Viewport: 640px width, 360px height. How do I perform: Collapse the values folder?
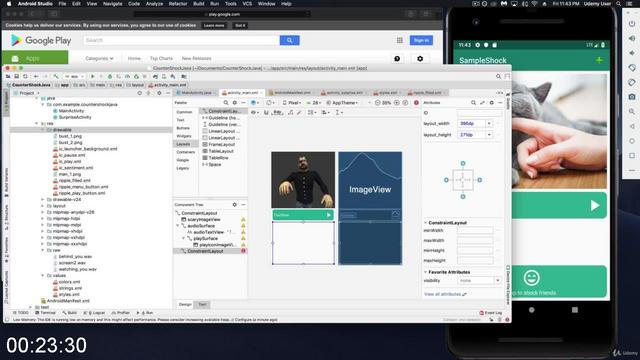pyautogui.click(x=42, y=276)
